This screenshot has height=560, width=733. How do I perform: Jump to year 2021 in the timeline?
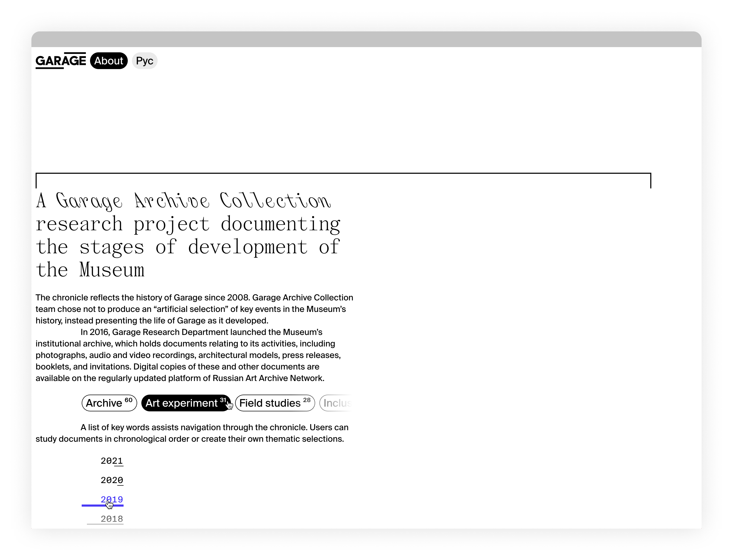point(112,461)
